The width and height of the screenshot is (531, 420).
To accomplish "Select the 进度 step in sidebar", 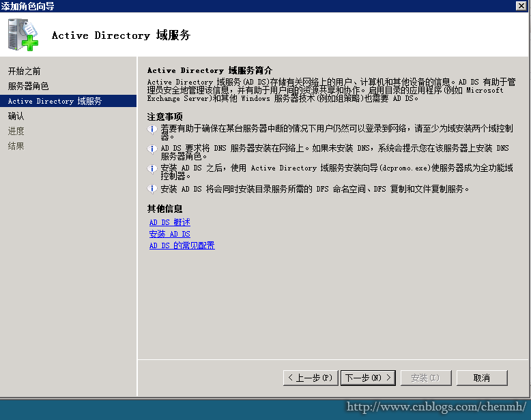I will (16, 131).
